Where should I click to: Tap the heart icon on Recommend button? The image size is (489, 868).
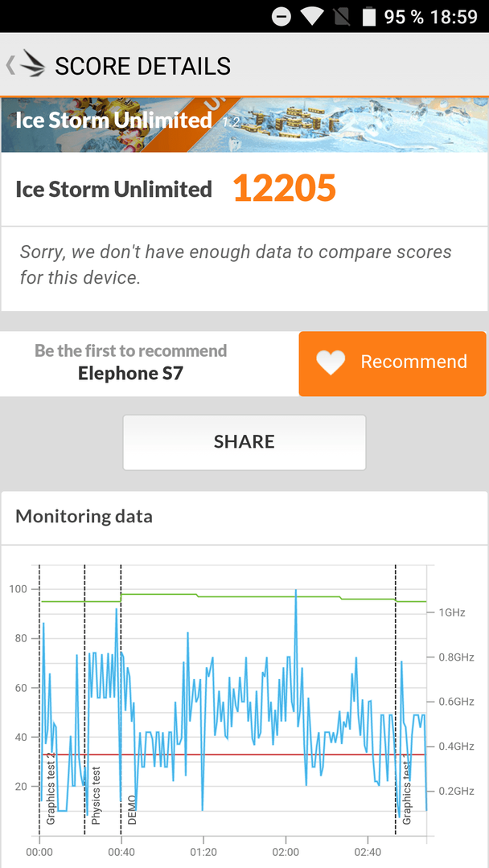coord(331,363)
